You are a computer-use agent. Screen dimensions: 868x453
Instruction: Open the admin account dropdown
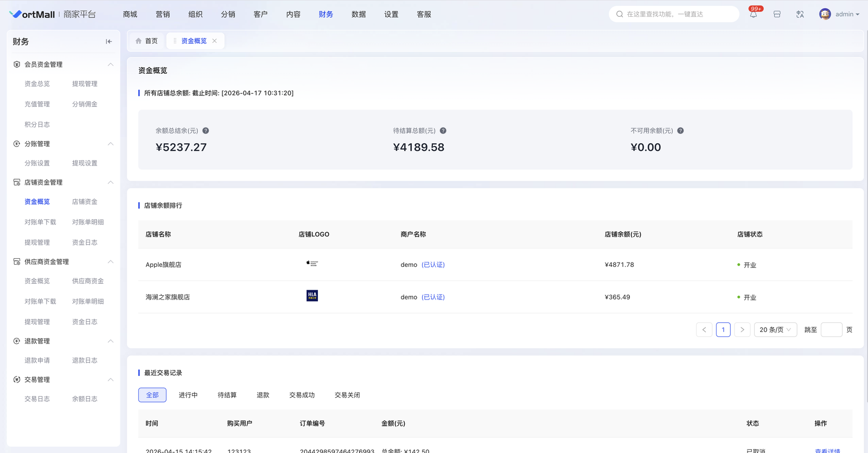coord(847,15)
